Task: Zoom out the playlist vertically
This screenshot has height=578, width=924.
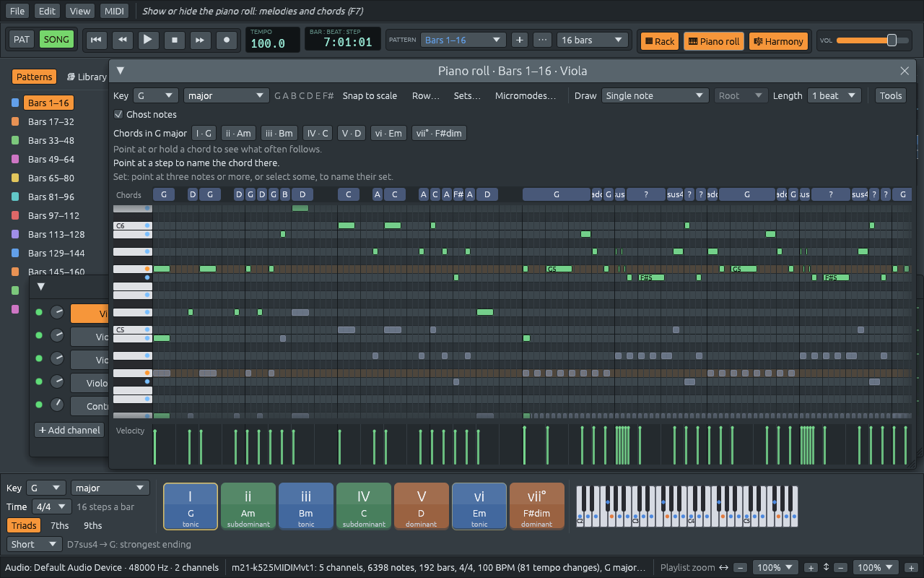Action: (841, 568)
